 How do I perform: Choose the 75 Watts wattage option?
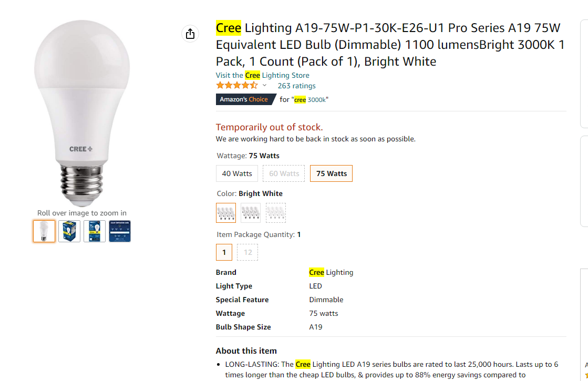pos(331,173)
